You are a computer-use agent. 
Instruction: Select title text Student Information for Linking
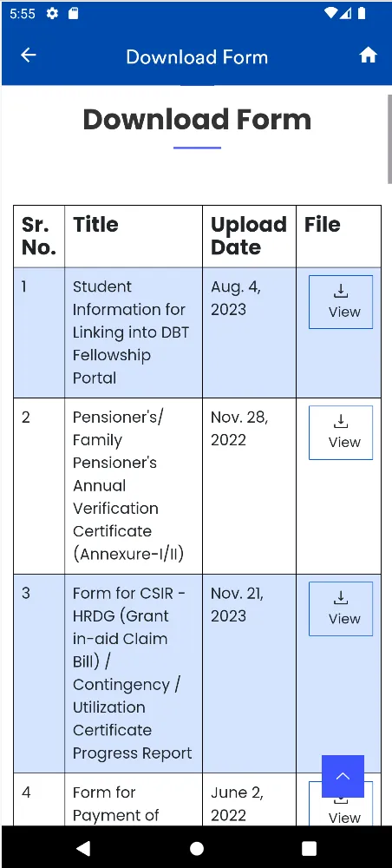(x=130, y=310)
